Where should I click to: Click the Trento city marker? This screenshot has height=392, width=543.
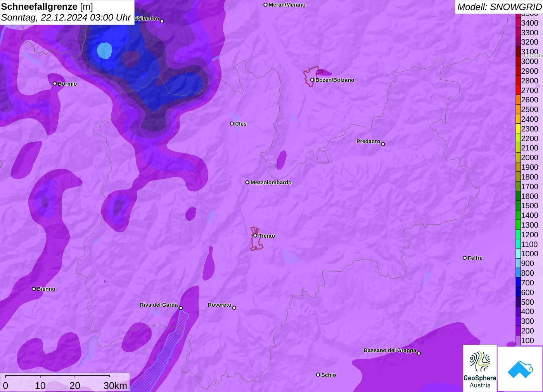tap(255, 235)
